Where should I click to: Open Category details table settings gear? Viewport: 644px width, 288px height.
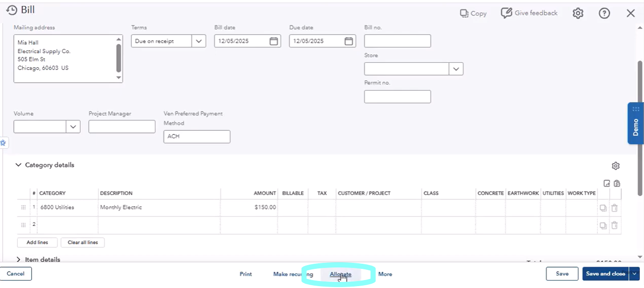616,166
